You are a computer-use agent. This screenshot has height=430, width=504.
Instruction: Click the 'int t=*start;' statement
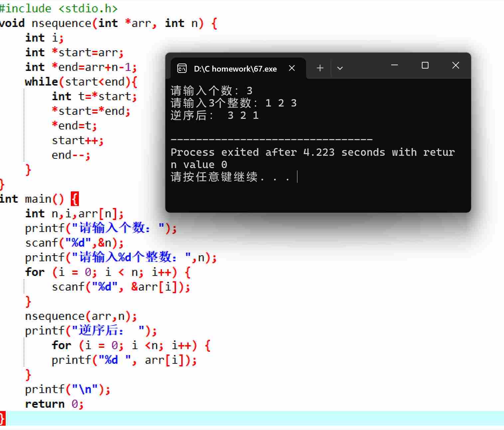pos(94,96)
